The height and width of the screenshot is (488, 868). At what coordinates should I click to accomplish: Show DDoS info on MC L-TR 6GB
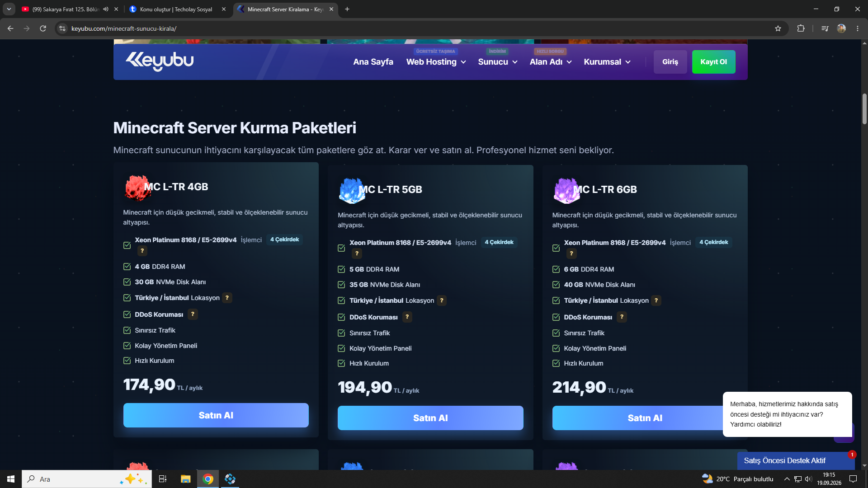[622, 317]
